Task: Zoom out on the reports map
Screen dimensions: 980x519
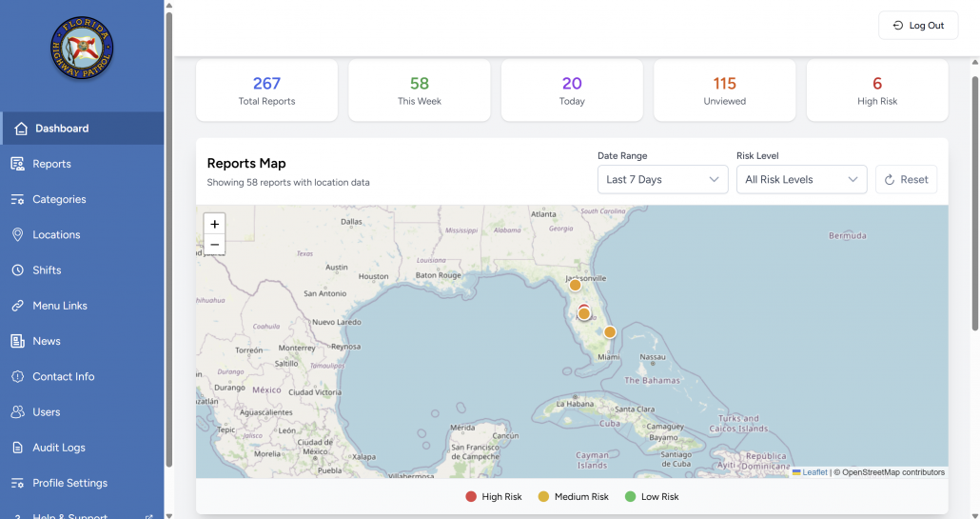Action: [x=215, y=245]
